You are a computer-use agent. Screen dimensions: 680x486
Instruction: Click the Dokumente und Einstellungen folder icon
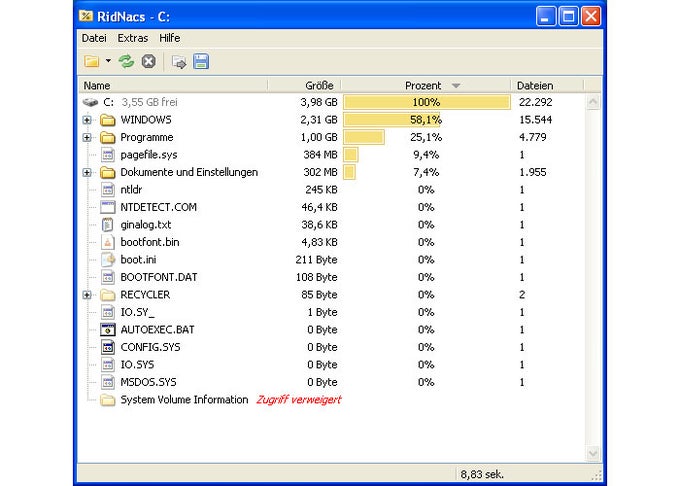108,173
